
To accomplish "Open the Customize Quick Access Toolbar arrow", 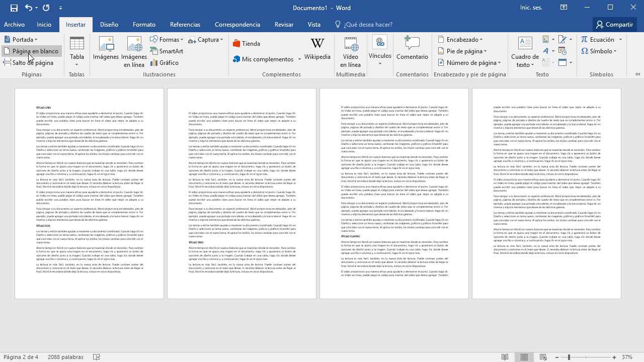I will coord(60,8).
